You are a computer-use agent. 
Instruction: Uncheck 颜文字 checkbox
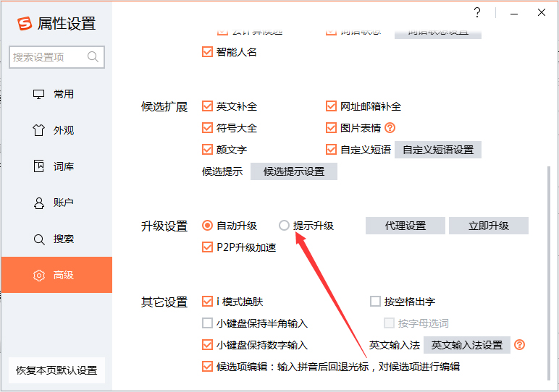[x=207, y=150]
